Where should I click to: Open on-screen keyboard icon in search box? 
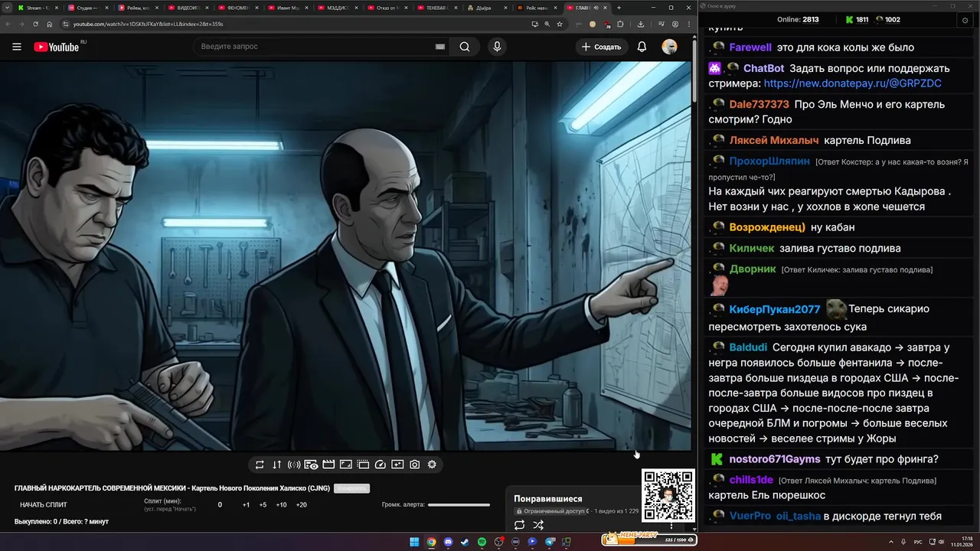(x=440, y=47)
